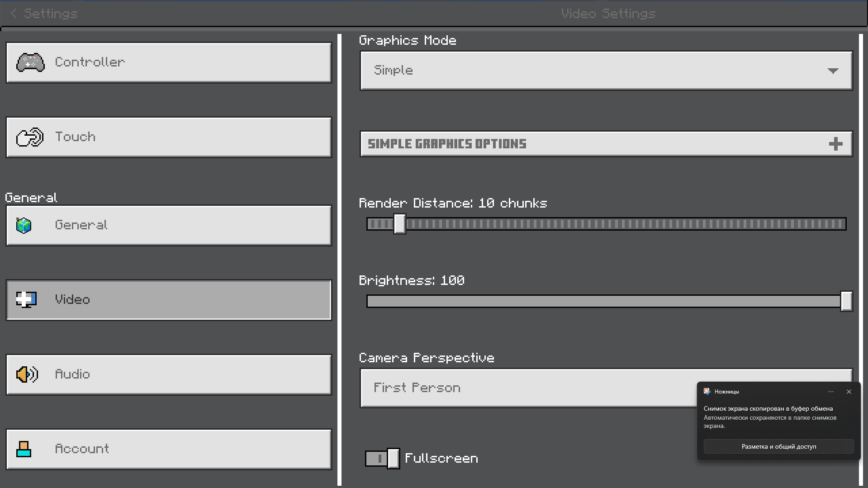Click the Controller gamepad icon

pos(30,62)
